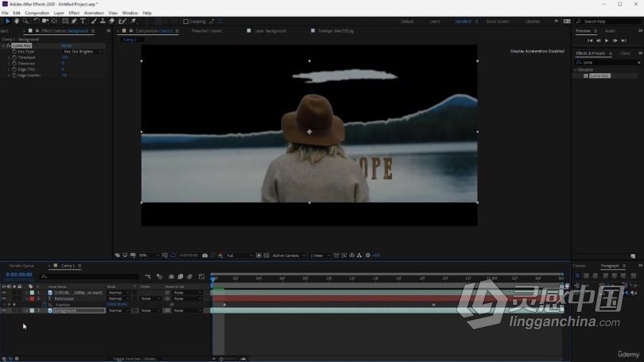
Task: Click Toggle Switches / Modes button
Action: point(134,359)
